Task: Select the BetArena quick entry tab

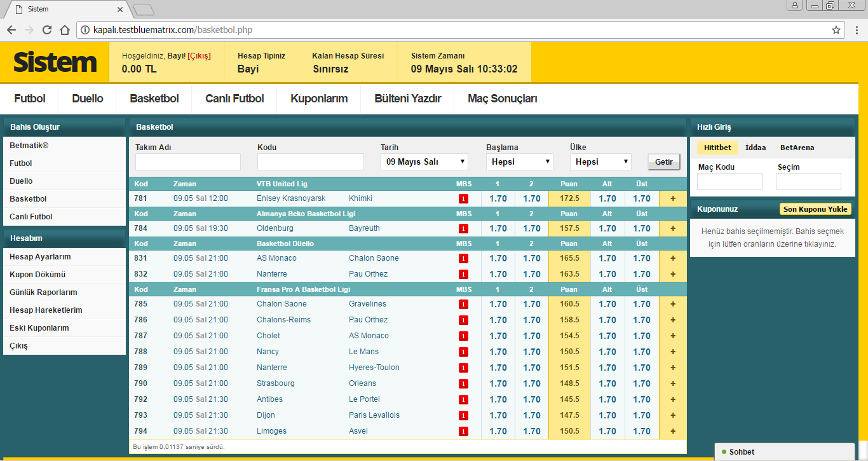Action: coord(797,148)
